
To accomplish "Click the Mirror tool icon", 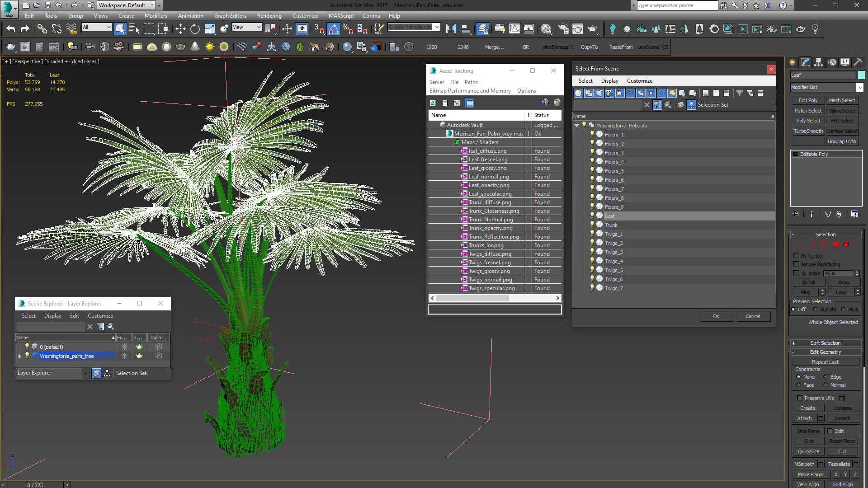I will point(451,29).
